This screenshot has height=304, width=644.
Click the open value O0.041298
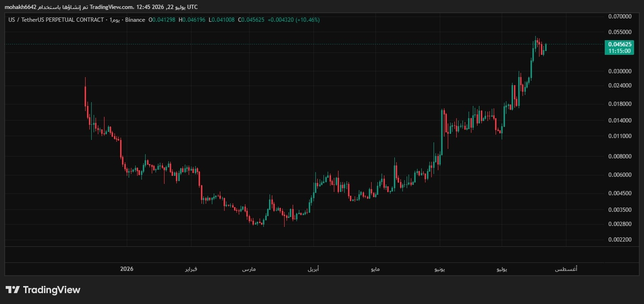pos(162,20)
